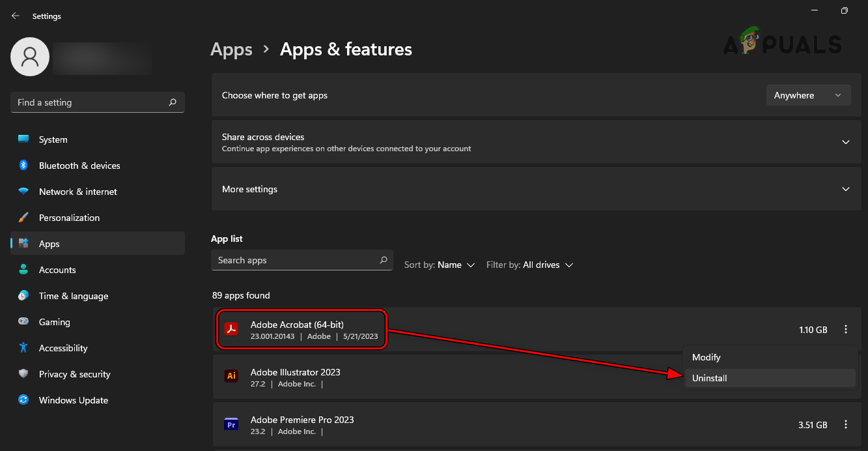Open the three-dot menu for Adobe Premiere Pro
Image resolution: width=868 pixels, height=451 pixels.
point(845,424)
